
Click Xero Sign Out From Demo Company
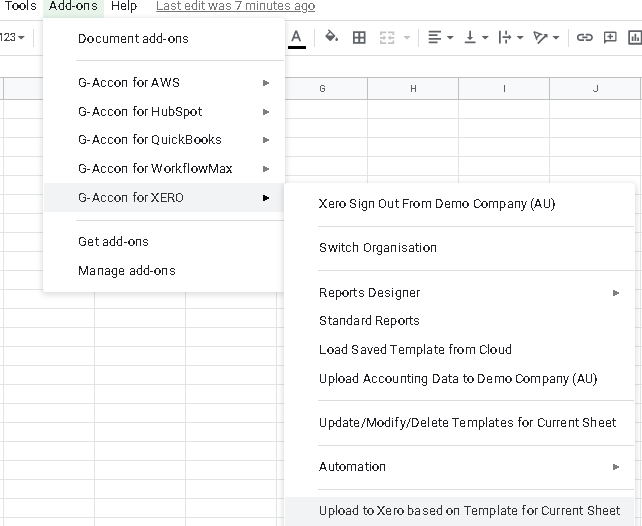[x=459, y=203]
